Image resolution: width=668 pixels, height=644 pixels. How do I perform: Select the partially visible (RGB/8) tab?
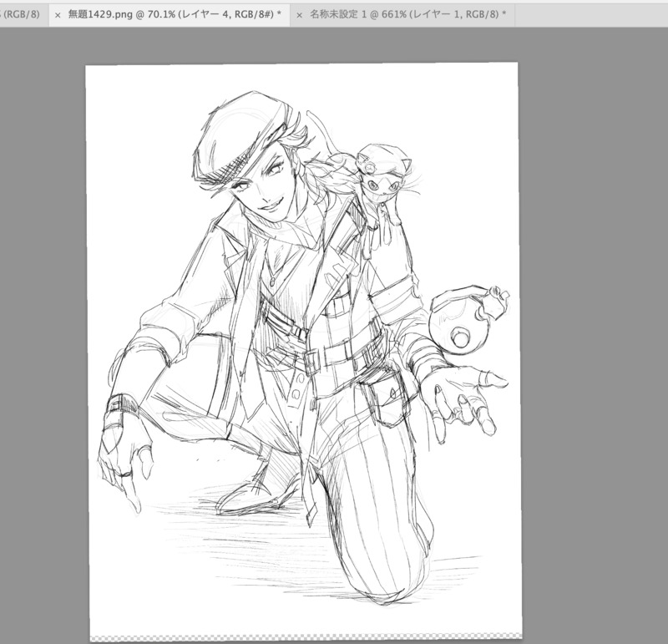click(23, 15)
